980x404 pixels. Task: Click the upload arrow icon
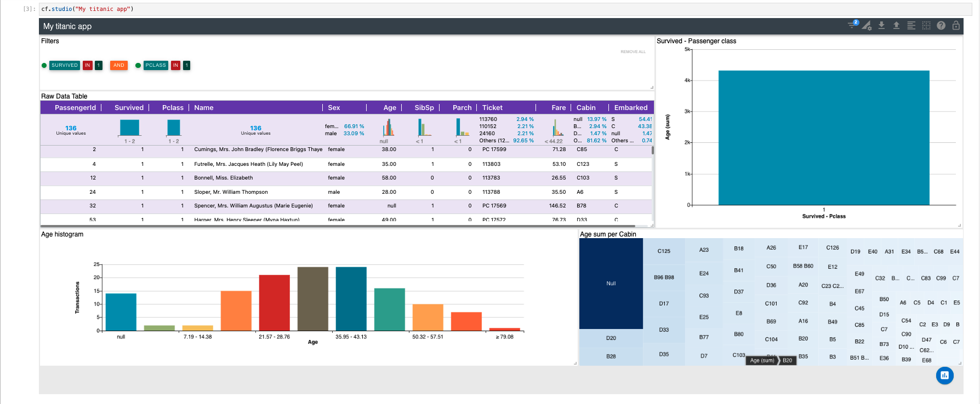click(x=896, y=26)
